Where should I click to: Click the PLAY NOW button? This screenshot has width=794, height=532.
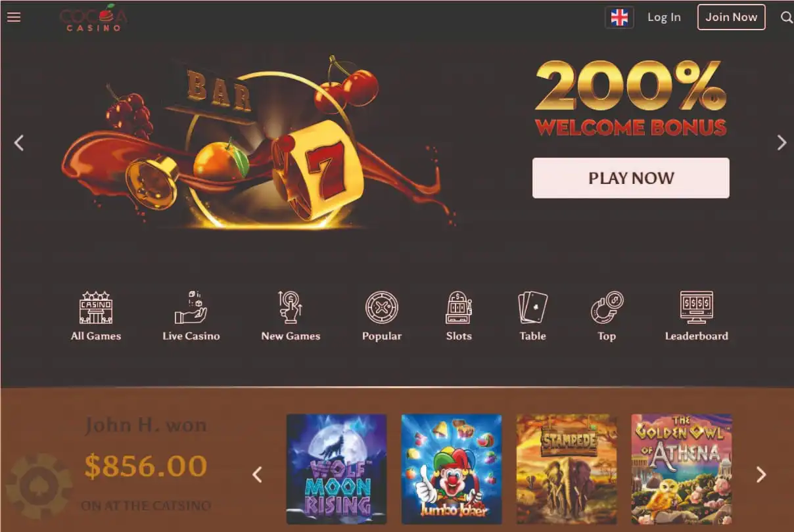(631, 178)
